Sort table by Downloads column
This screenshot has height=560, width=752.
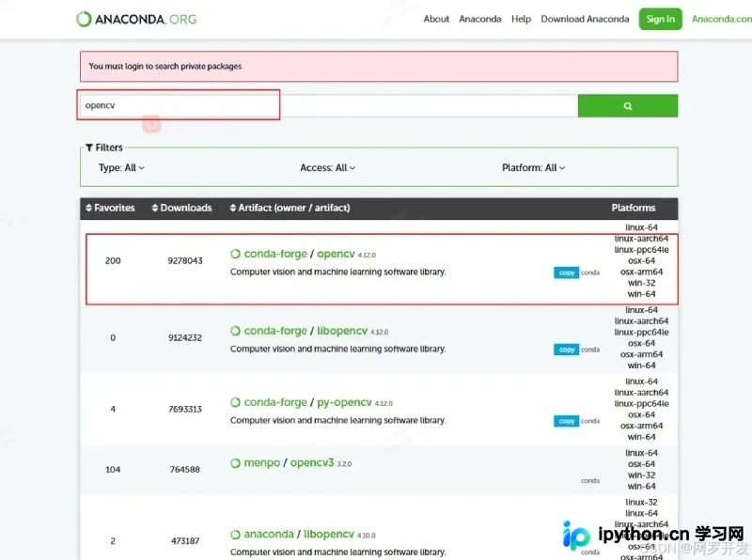181,208
